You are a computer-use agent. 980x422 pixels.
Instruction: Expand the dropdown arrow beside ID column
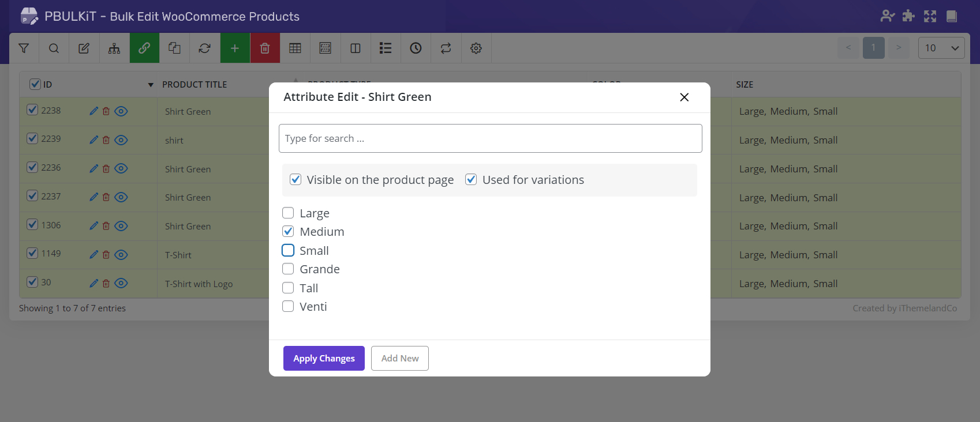pos(151,85)
